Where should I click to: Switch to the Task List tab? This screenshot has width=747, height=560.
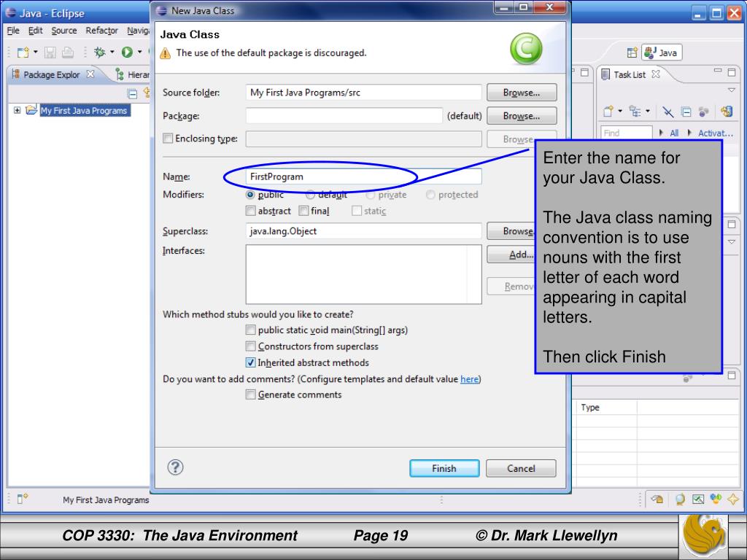pos(629,75)
